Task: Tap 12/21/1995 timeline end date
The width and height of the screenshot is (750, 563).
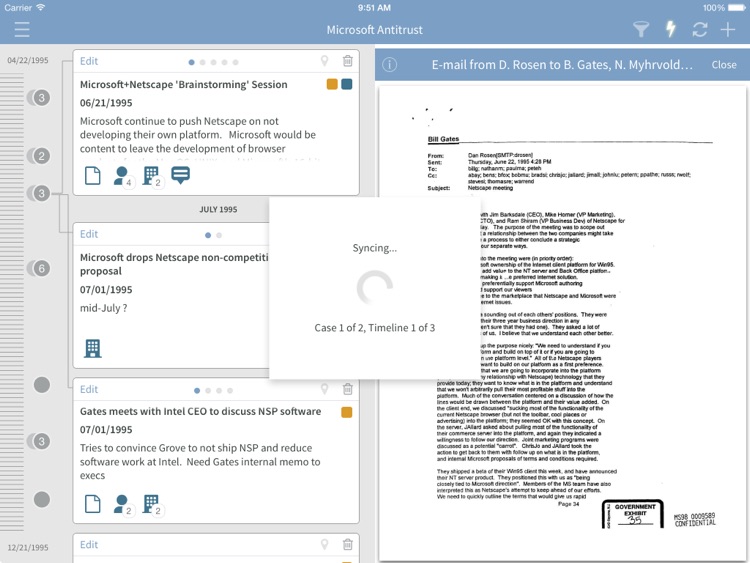Action: point(28,548)
